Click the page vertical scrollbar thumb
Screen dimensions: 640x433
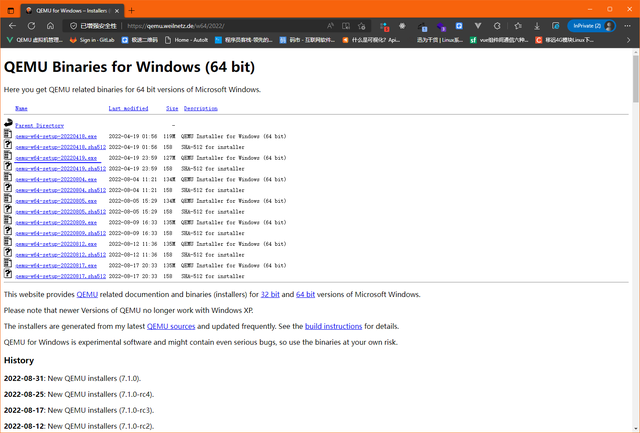pos(636,79)
